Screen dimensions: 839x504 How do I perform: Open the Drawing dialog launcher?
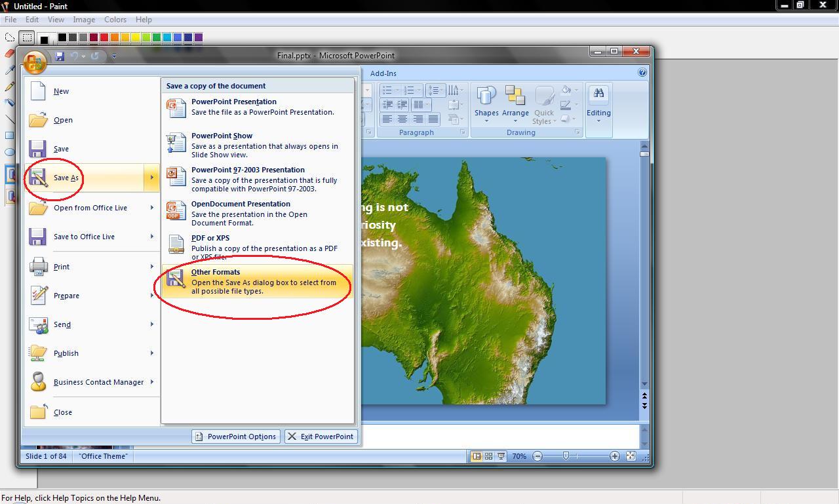(x=577, y=132)
